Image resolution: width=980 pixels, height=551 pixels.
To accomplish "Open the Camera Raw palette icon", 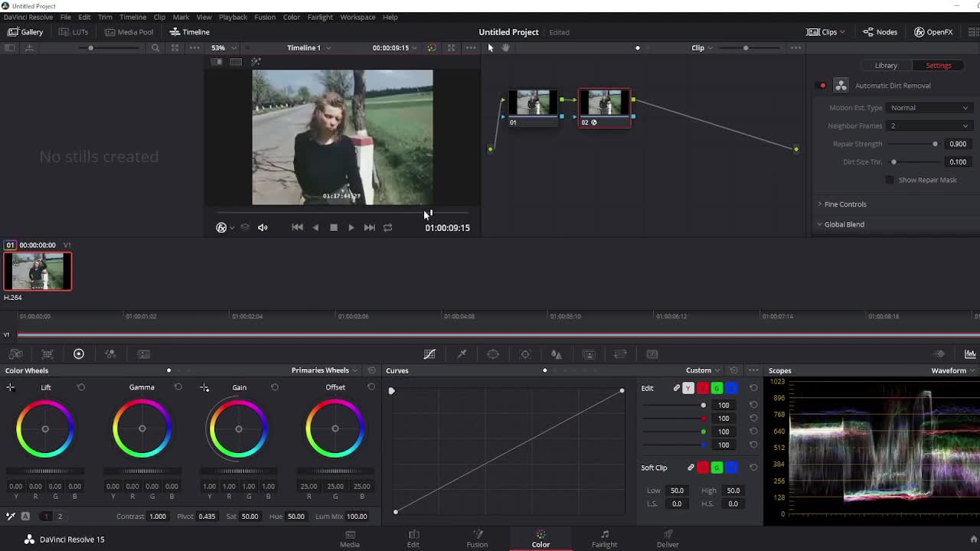I will coord(15,354).
